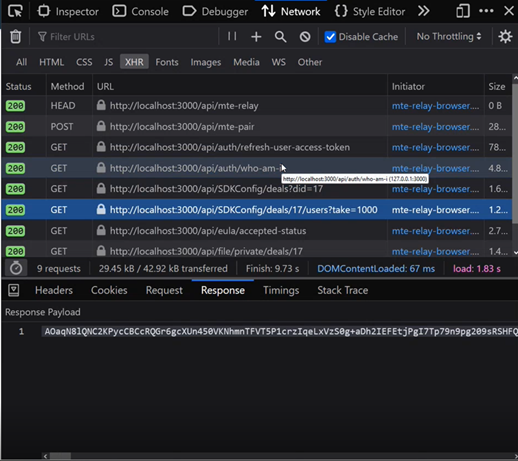Toggle network details panel icon
Image resolution: width=518 pixels, height=461 pixels.
click(14, 290)
